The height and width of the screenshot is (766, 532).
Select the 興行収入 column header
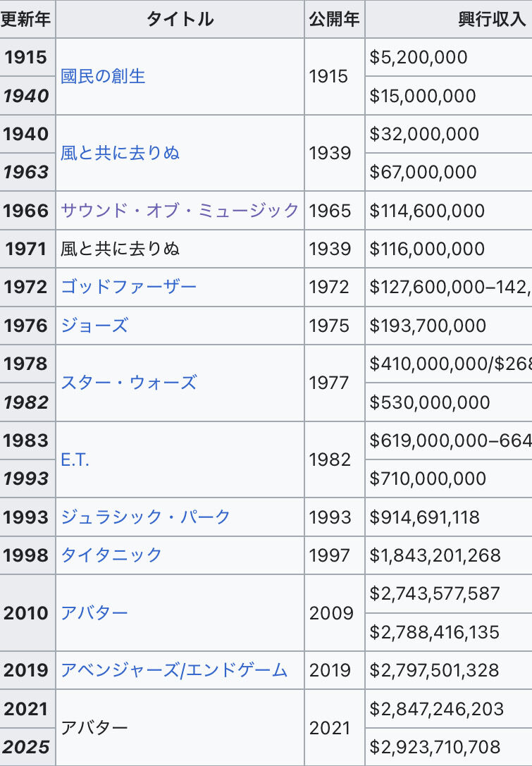[x=449, y=19]
